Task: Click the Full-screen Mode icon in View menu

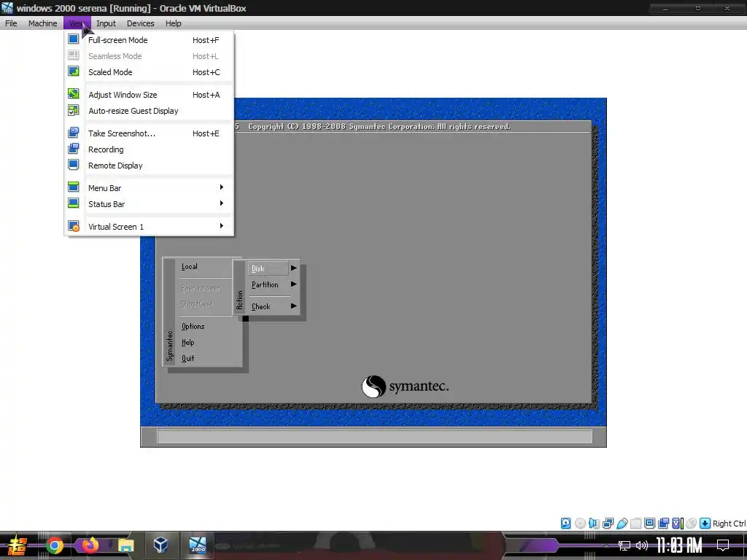Action: (x=74, y=39)
